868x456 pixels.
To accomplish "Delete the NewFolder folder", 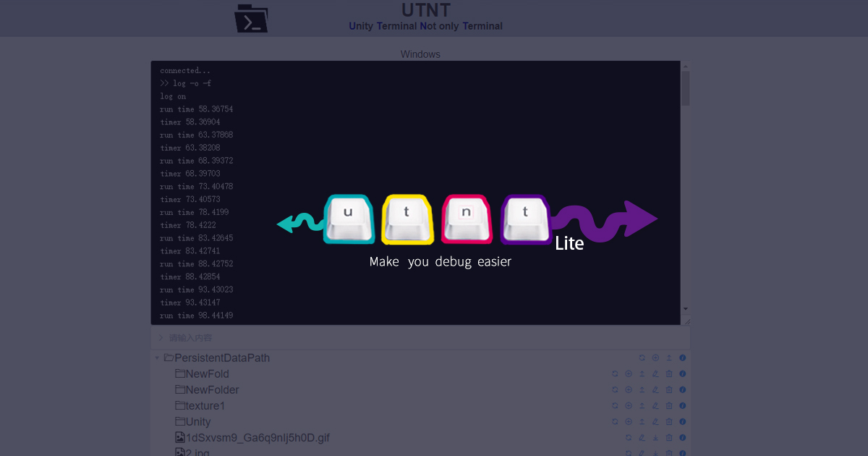I will [669, 389].
